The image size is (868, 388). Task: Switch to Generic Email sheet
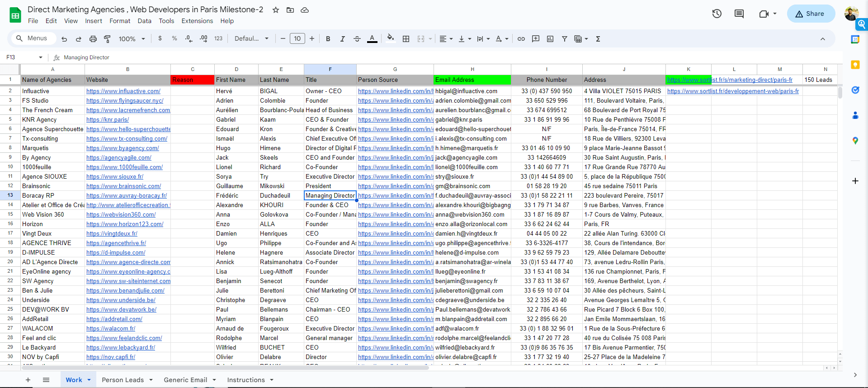(185, 380)
